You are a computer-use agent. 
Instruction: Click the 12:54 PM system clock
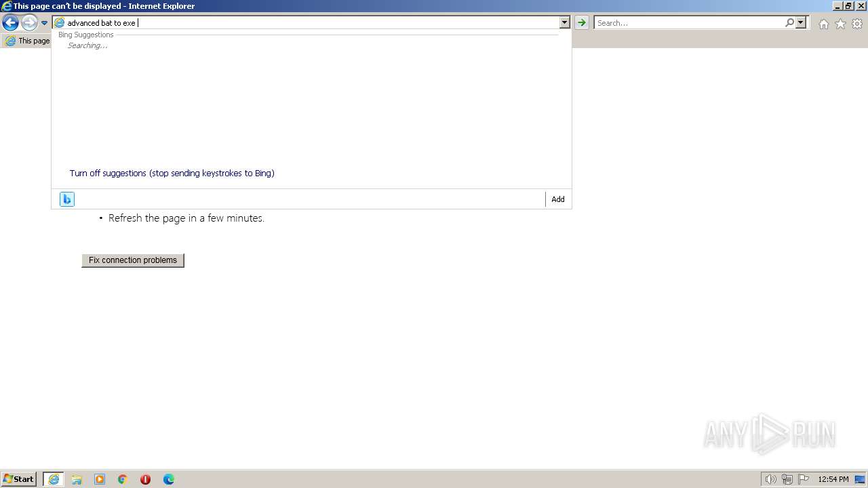[x=833, y=479]
